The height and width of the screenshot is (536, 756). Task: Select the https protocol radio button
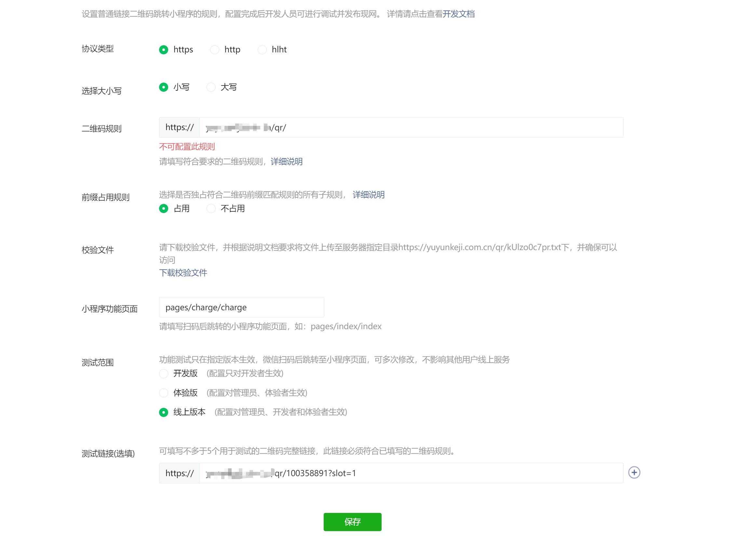click(x=164, y=50)
